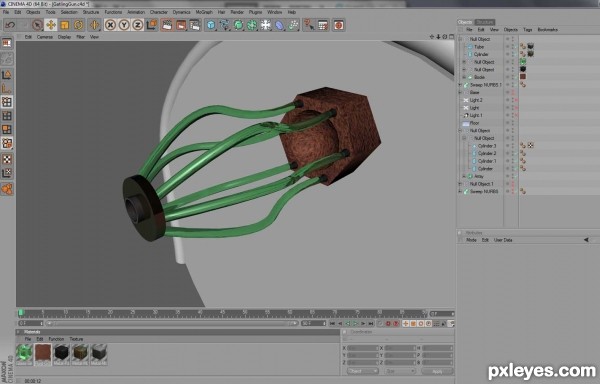600x384 pixels.
Task: Toggle the Y axis lock
Action: pos(124,25)
